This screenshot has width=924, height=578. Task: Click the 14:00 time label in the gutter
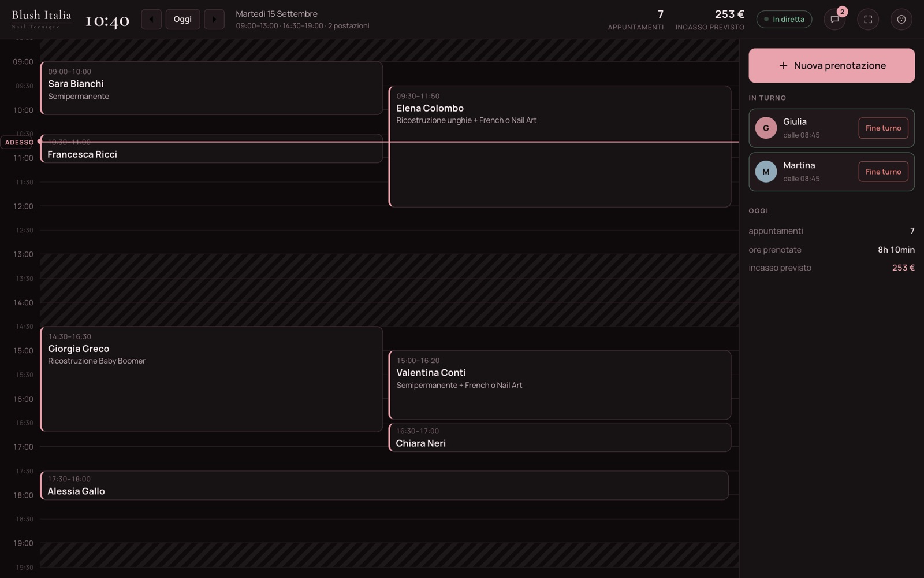coord(23,303)
